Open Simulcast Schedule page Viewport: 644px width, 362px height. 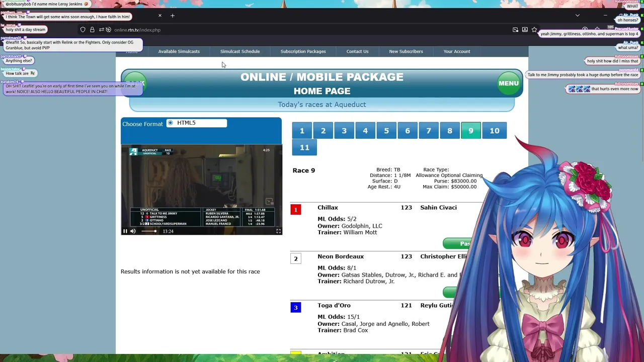tap(240, 51)
